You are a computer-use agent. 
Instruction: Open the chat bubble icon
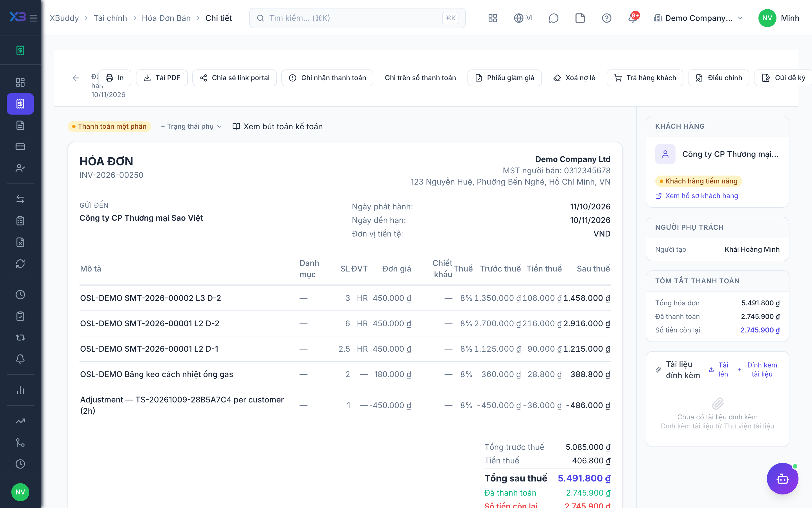pyautogui.click(x=553, y=18)
